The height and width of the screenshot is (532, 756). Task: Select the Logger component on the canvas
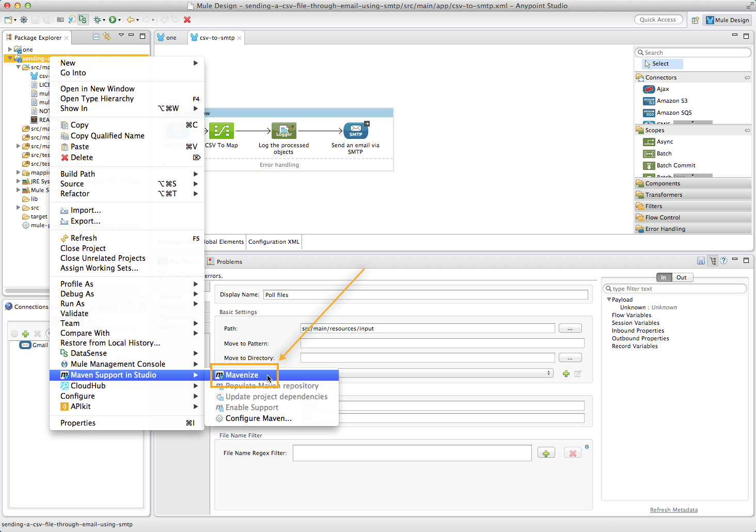283,131
